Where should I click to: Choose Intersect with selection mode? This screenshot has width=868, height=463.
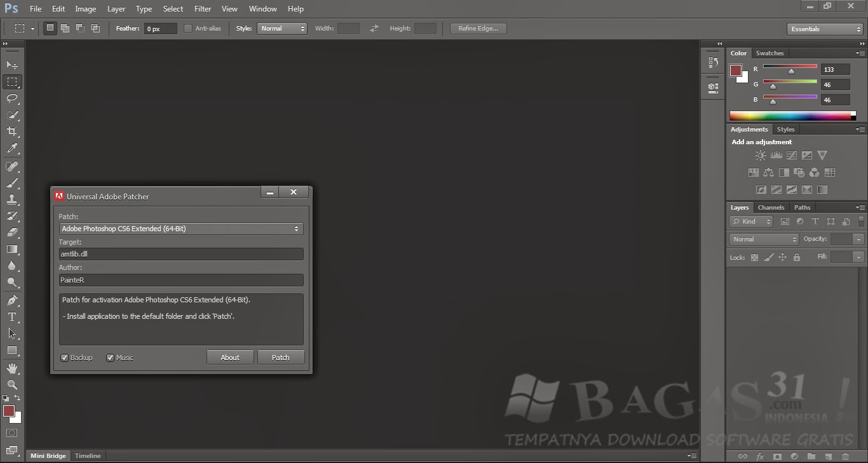click(95, 29)
